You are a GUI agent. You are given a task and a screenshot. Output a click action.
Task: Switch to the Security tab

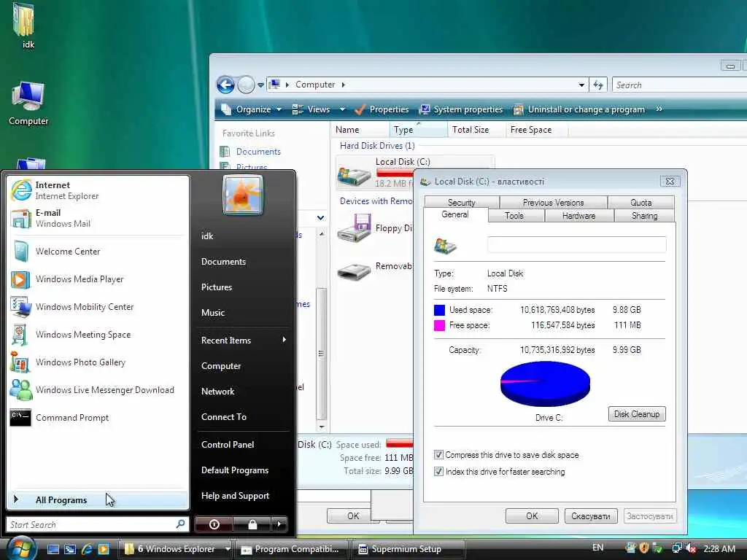[x=462, y=203]
